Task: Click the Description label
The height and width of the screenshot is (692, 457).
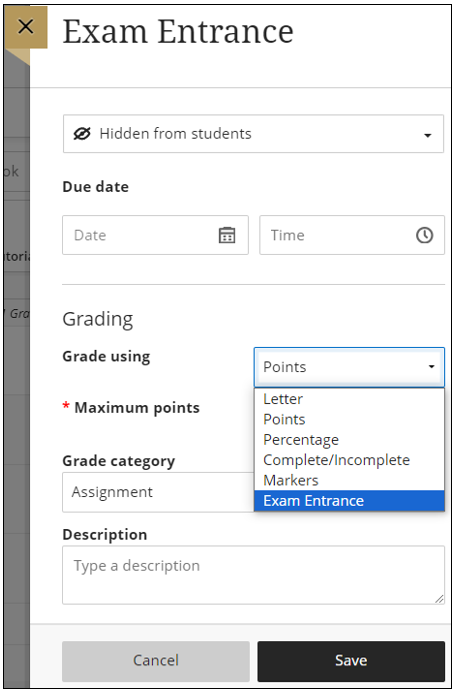Action: 105,534
